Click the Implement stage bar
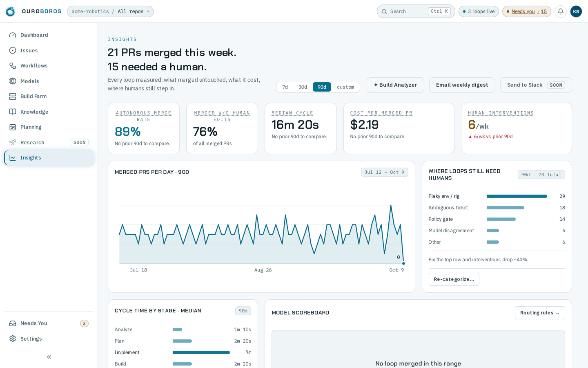588x368 pixels. (x=201, y=352)
